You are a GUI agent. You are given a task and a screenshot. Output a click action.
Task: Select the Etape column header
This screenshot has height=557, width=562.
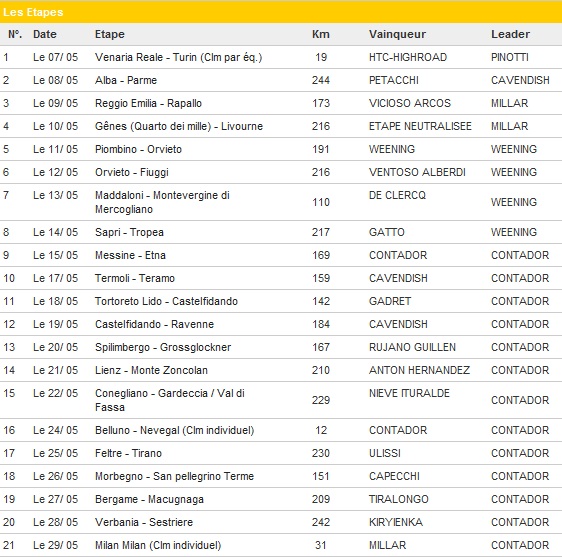pyautogui.click(x=110, y=34)
